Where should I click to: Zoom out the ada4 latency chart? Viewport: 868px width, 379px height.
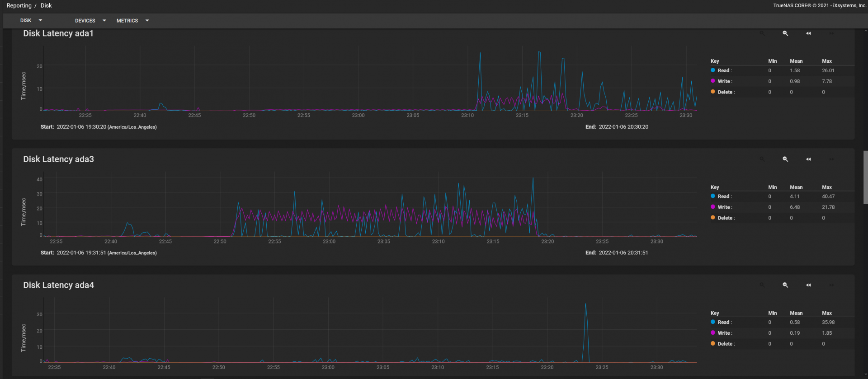[785, 285]
